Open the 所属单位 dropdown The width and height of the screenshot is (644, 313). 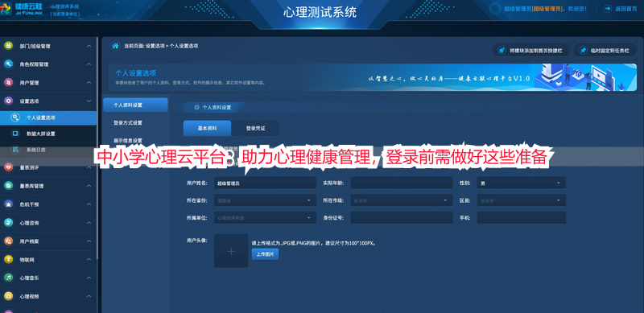tap(265, 218)
